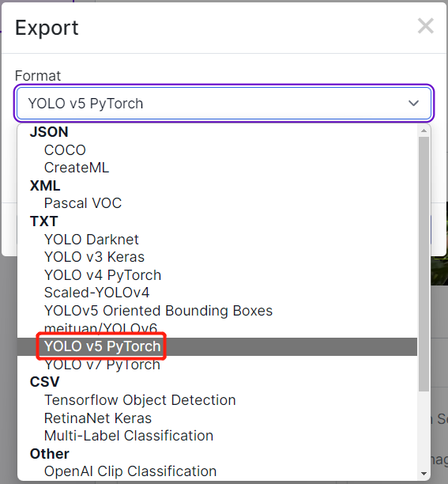
Task: Choose the Scaled-YOLOv4 format
Action: pos(217,293)
